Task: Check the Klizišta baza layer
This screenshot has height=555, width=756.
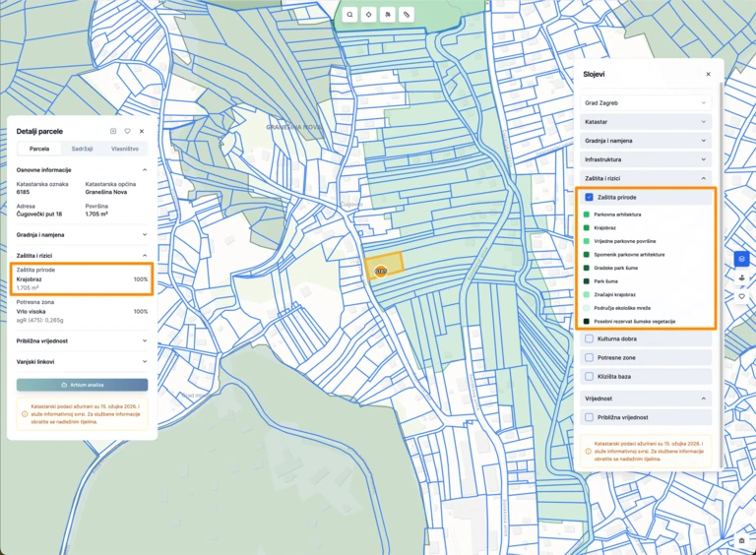Action: pos(589,377)
